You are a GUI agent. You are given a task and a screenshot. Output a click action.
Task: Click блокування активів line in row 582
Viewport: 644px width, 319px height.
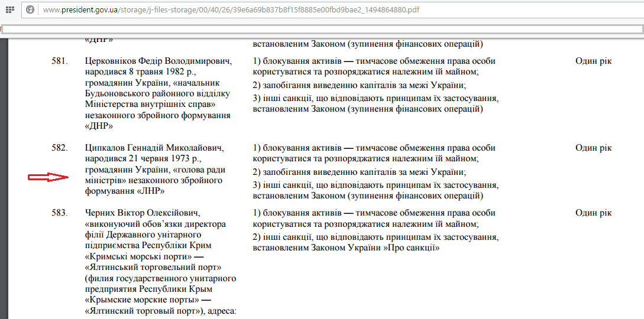374,148
